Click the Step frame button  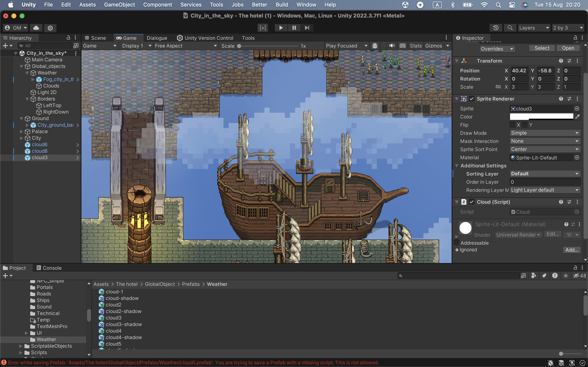307,28
